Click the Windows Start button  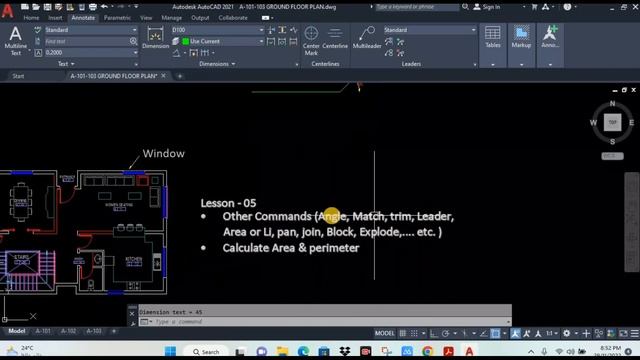170,351
